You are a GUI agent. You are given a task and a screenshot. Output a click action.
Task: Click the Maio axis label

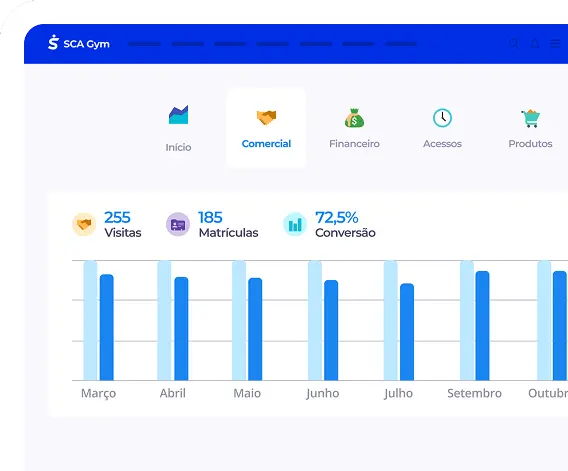[x=247, y=393]
